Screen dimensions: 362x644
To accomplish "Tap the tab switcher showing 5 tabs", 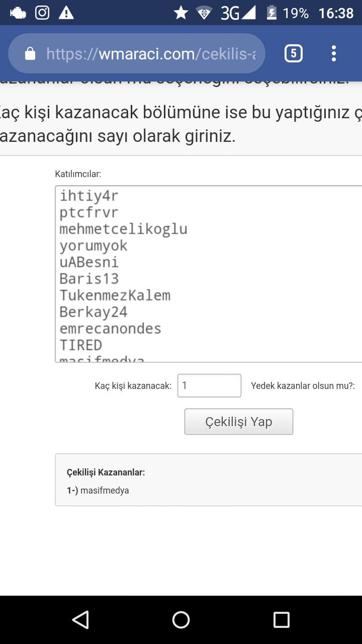I will coord(294,53).
